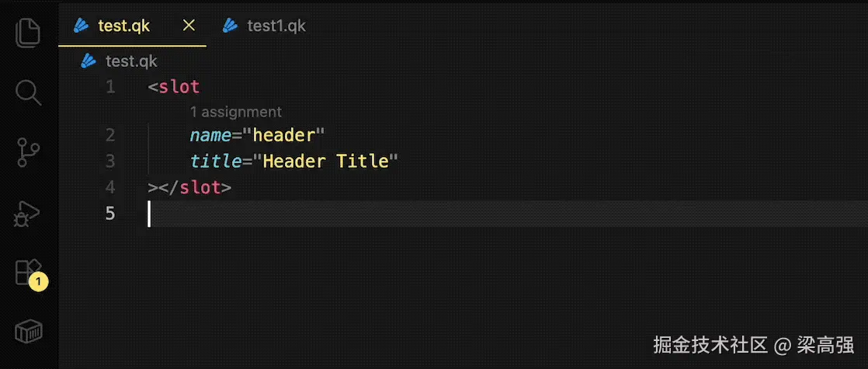The height and width of the screenshot is (369, 868).
Task: Open the Run and Debug icon
Action: 27,214
